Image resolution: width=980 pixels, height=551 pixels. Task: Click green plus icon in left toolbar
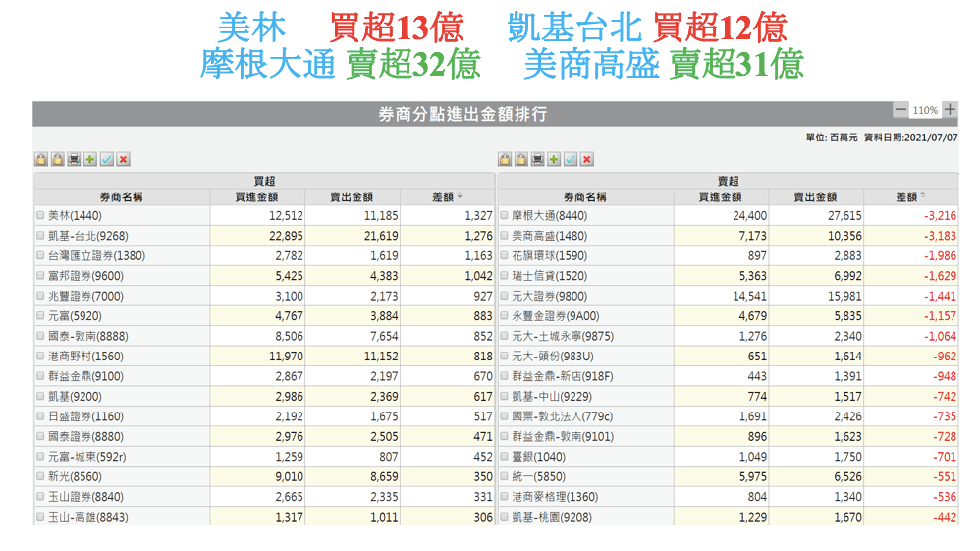pos(90,159)
